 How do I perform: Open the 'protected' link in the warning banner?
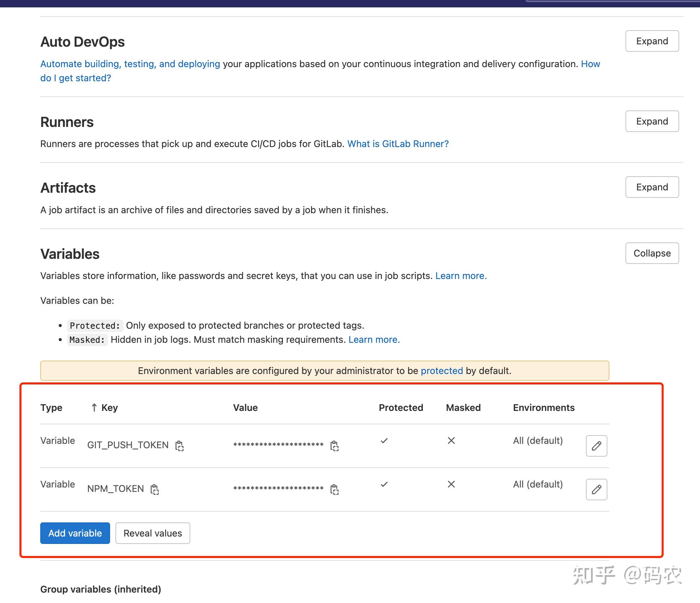(x=442, y=370)
